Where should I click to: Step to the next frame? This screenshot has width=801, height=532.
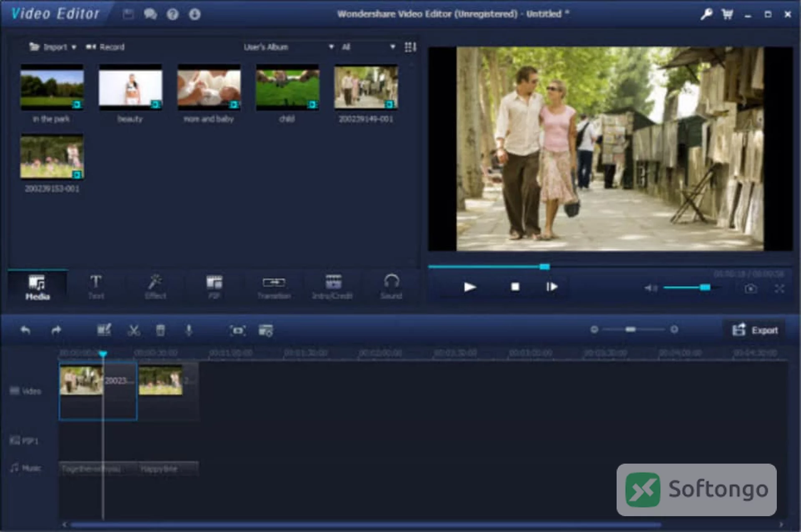(x=552, y=287)
